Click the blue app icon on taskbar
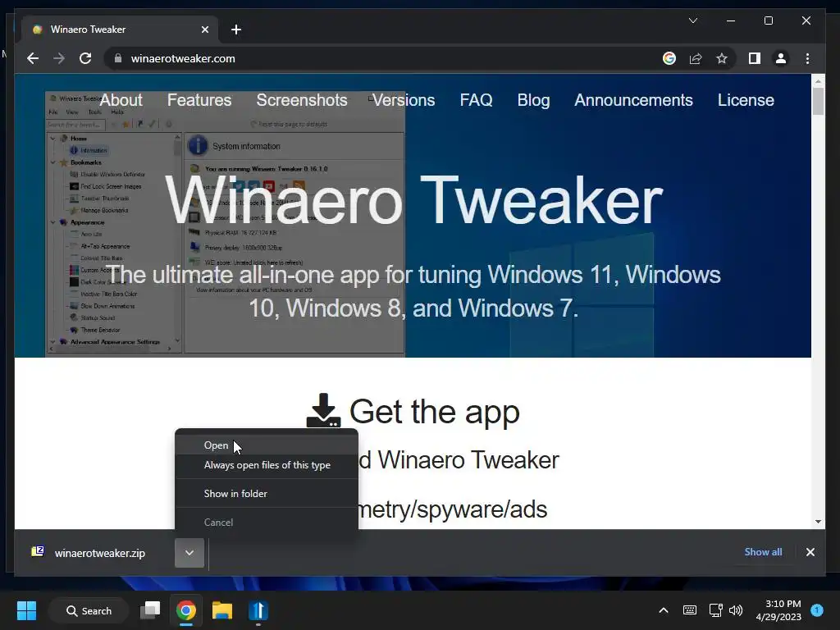The height and width of the screenshot is (630, 840). click(258, 610)
